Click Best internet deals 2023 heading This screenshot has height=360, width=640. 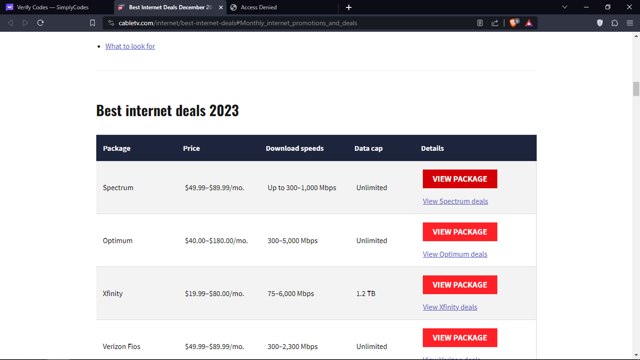pos(167,110)
